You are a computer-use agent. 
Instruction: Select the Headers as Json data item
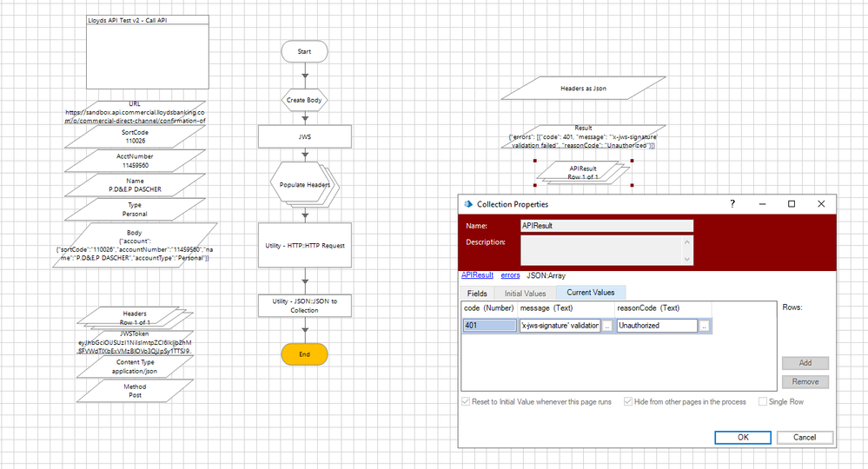582,89
